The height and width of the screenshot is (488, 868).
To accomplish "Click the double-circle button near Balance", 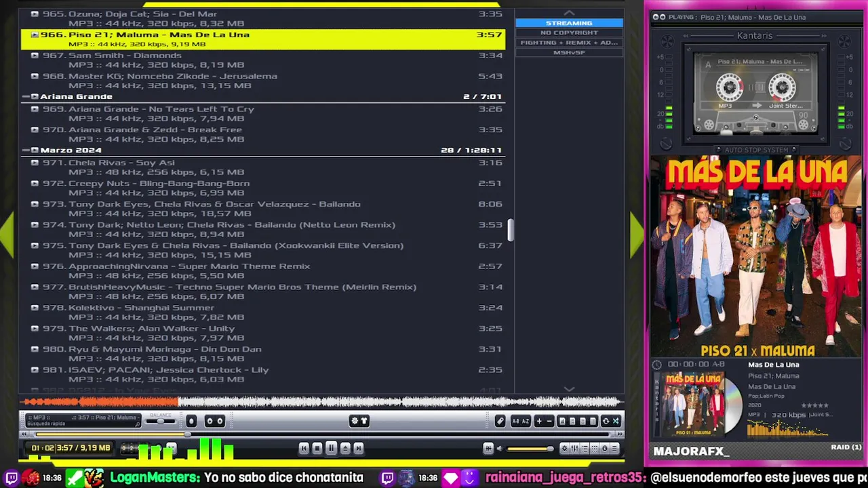I will coord(214,421).
